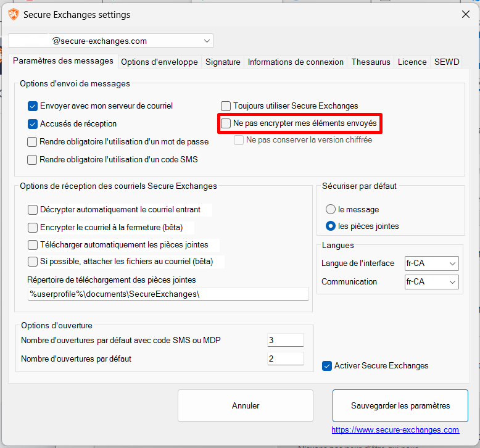Enable Toujours utiliser Secure Exchanges
Image resolution: width=480 pixels, height=448 pixels.
coord(226,106)
